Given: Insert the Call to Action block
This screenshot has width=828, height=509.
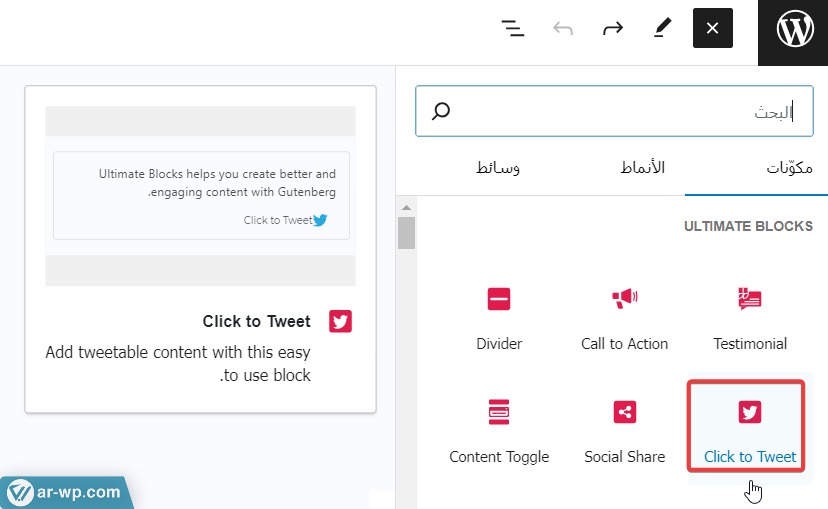Looking at the screenshot, I should 624,315.
